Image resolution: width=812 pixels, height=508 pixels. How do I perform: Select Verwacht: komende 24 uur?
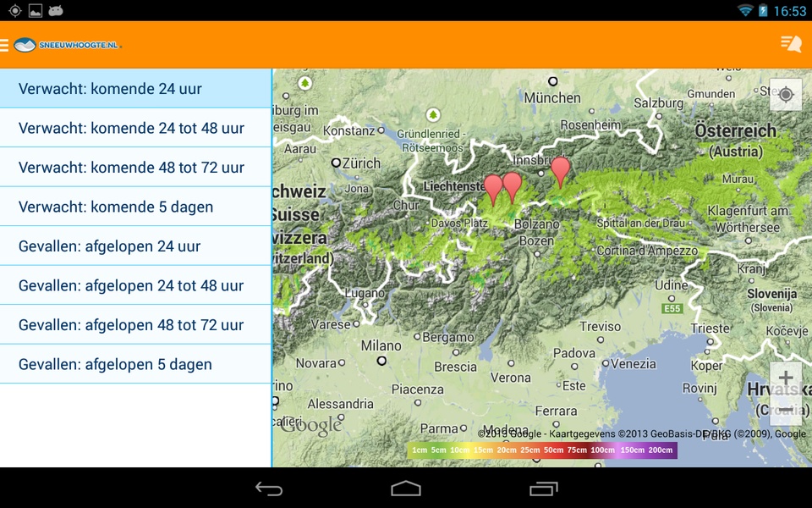135,89
